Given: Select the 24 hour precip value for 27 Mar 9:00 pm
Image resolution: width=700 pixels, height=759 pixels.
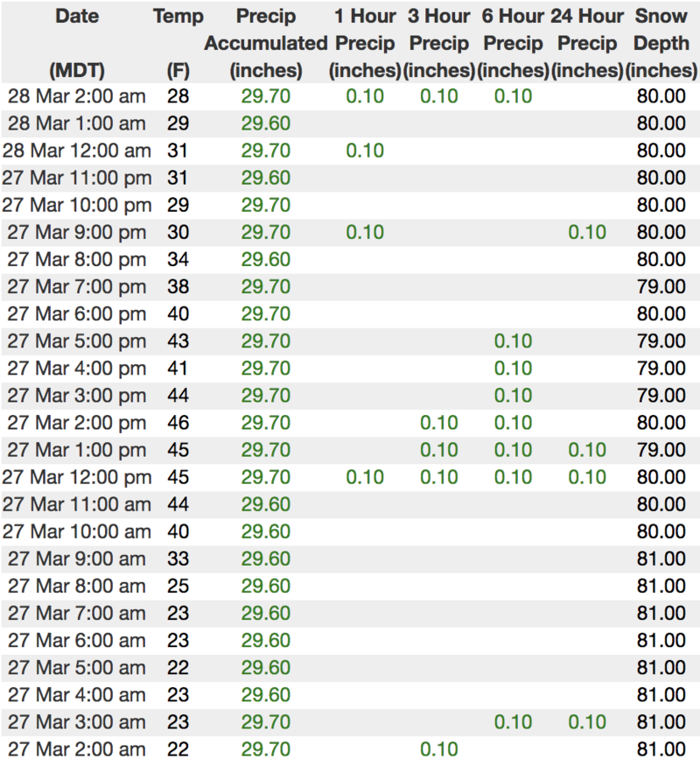Looking at the screenshot, I should (587, 233).
